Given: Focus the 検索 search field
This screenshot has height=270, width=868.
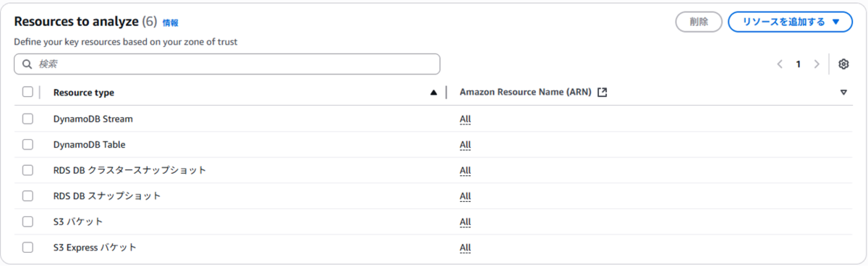Looking at the screenshot, I should click(227, 64).
